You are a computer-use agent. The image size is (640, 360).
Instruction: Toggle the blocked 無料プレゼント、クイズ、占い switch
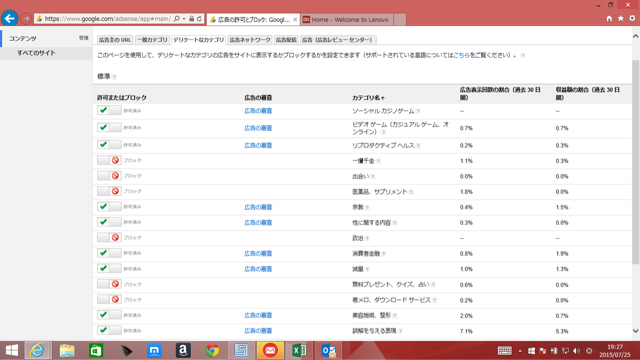click(x=109, y=284)
